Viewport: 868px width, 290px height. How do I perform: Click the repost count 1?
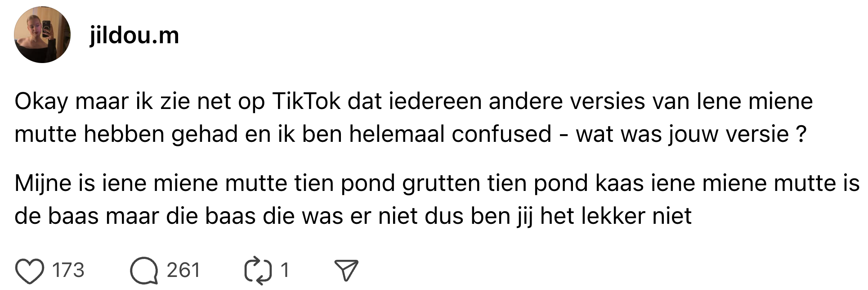tap(284, 271)
